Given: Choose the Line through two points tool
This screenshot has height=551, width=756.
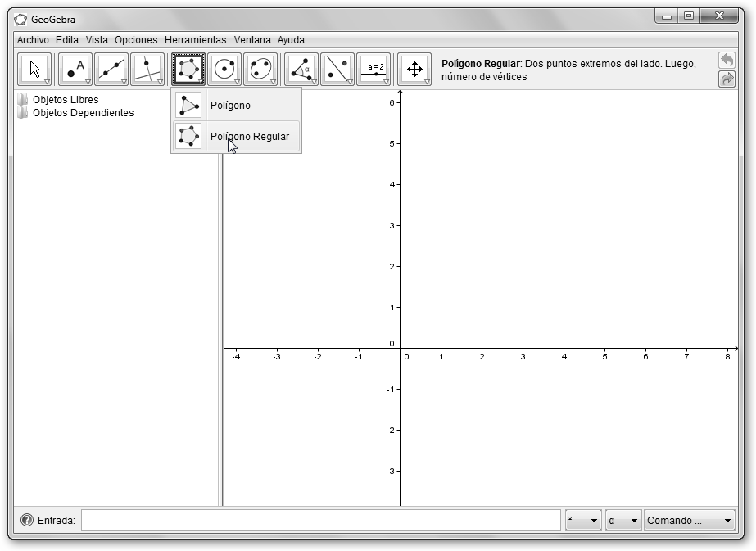Looking at the screenshot, I should (111, 70).
